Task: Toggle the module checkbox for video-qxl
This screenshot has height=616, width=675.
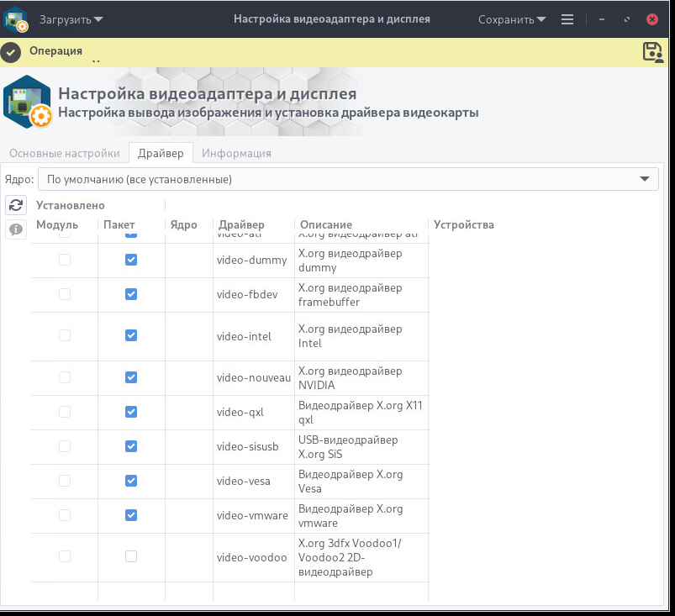Action: coord(65,412)
